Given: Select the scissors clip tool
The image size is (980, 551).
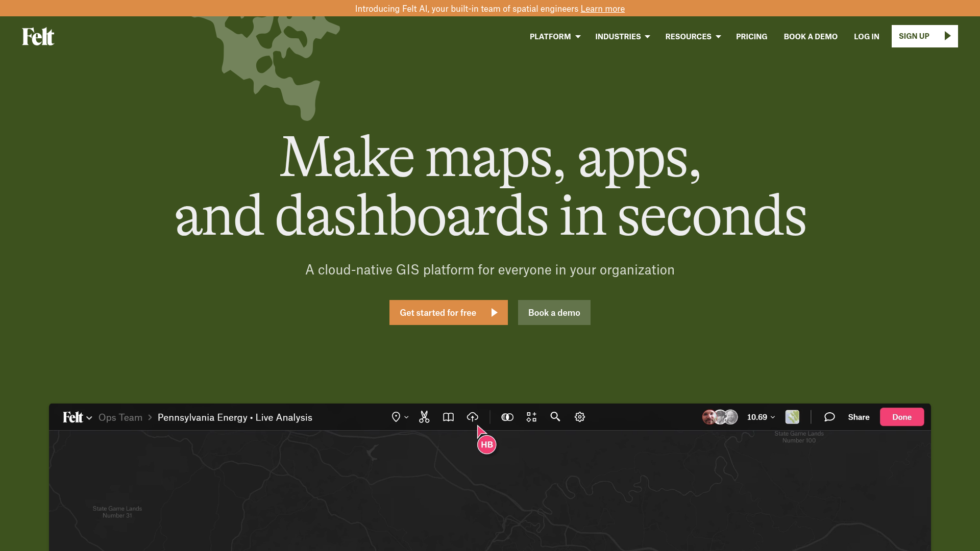Looking at the screenshot, I should coord(424,417).
